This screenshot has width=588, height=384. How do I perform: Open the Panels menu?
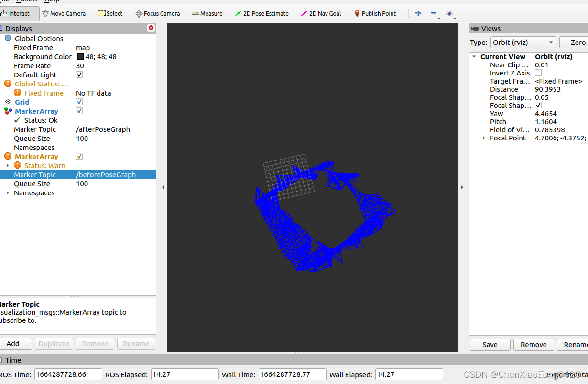(27, 1)
